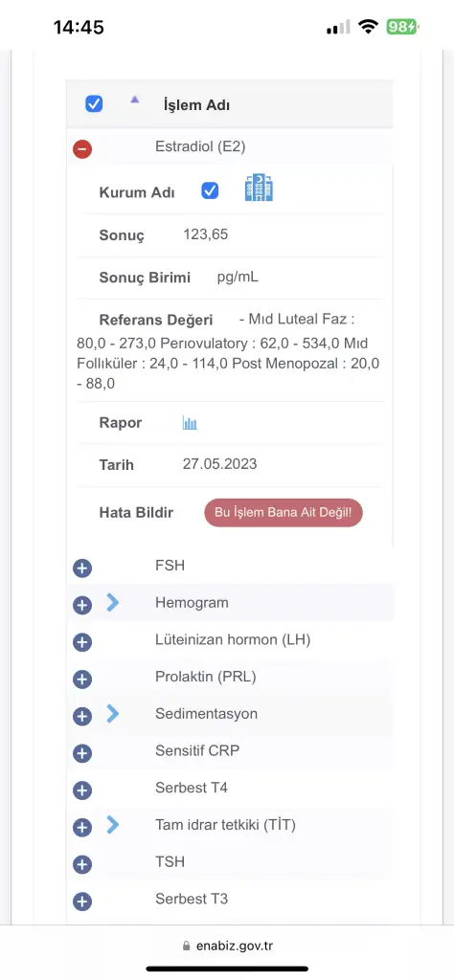
Task: Select the Lüteinizan hormon (LH) row
Action: (x=230, y=640)
